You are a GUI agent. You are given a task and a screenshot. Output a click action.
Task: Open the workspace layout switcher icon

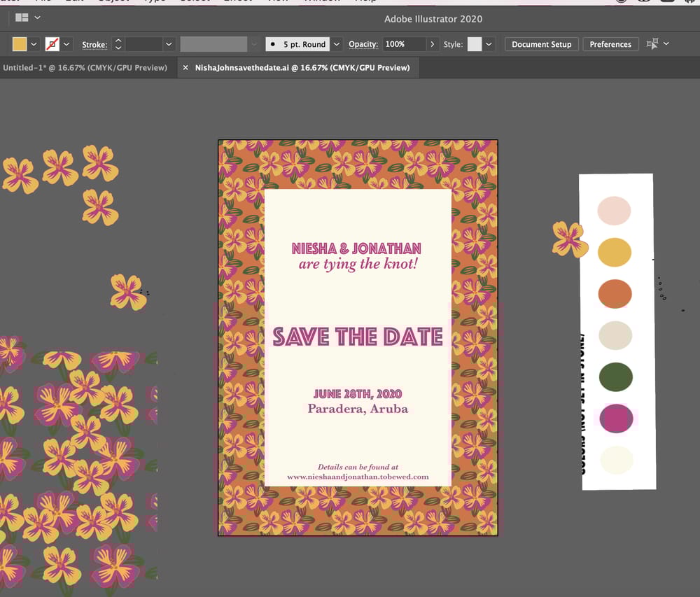click(x=22, y=17)
